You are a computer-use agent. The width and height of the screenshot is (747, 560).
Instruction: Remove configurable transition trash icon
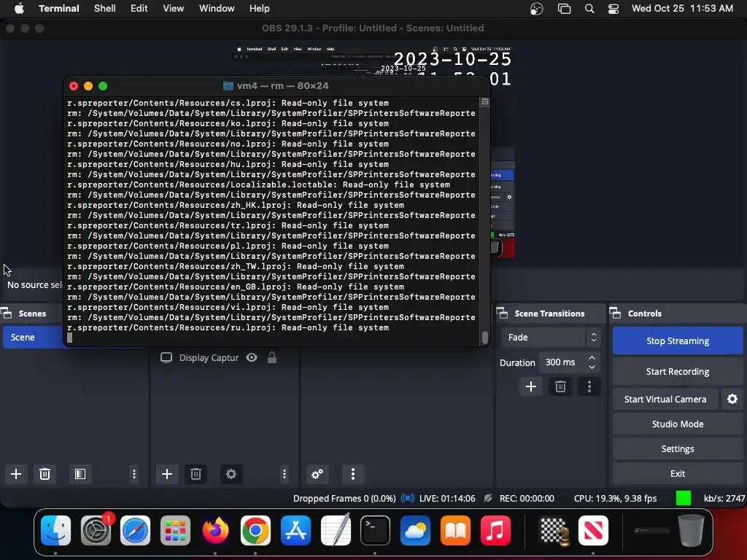coord(560,386)
